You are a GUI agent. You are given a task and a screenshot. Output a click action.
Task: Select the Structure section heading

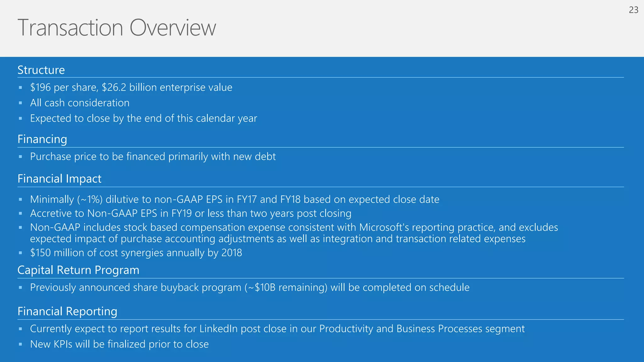pyautogui.click(x=41, y=70)
